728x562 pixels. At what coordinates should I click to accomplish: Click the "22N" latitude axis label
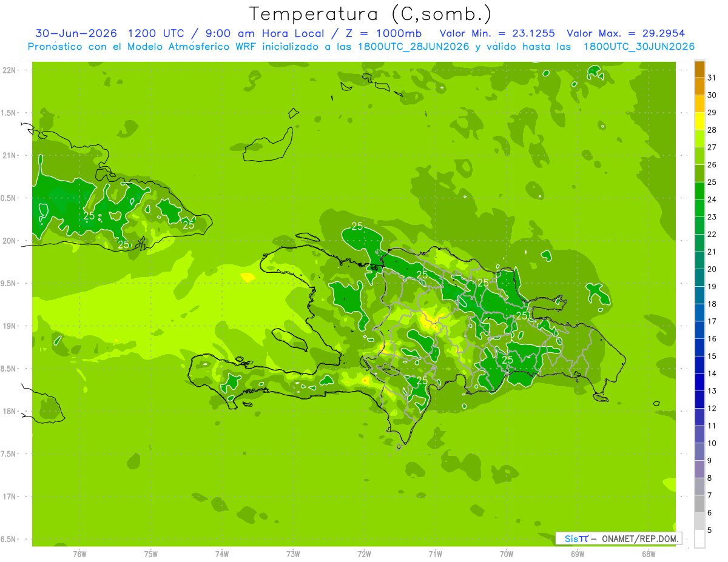point(8,70)
